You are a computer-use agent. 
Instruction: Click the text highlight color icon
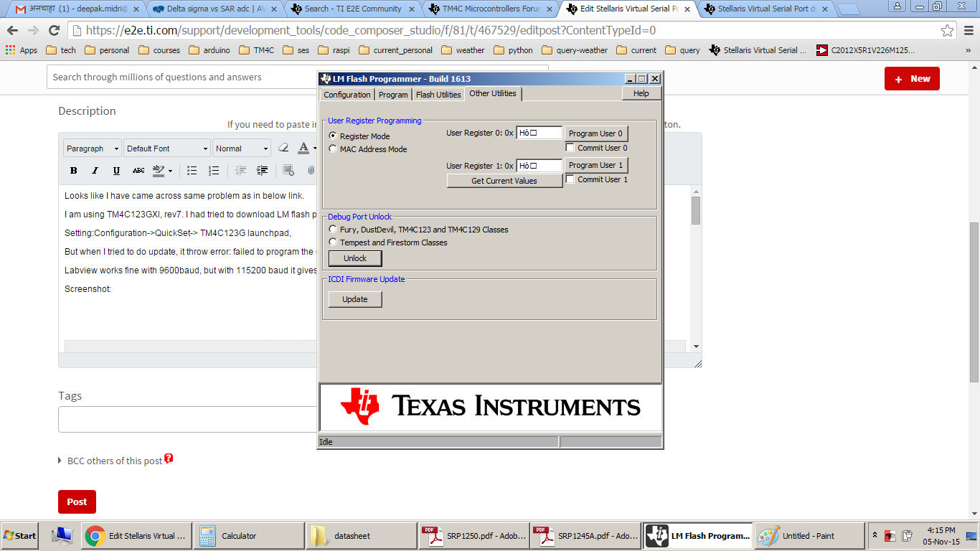tap(159, 171)
